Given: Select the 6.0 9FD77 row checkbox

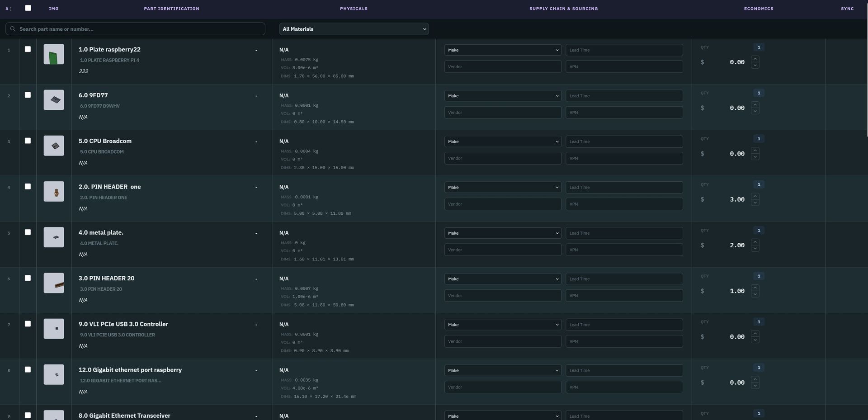Looking at the screenshot, I should pyautogui.click(x=28, y=95).
